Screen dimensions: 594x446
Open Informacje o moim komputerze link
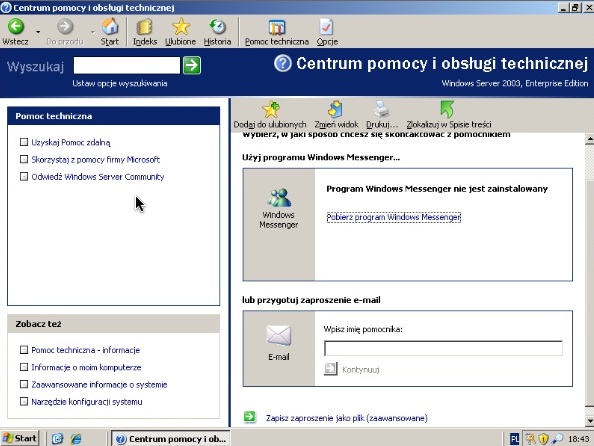click(x=86, y=367)
